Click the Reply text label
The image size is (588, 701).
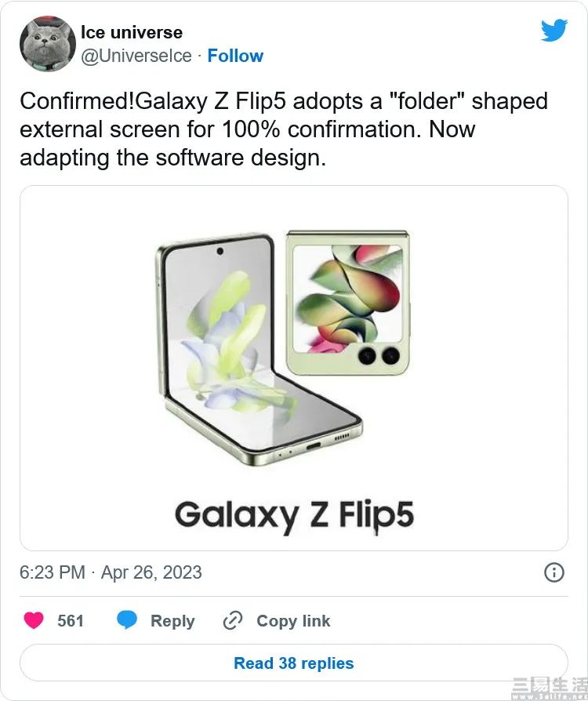[x=172, y=621]
